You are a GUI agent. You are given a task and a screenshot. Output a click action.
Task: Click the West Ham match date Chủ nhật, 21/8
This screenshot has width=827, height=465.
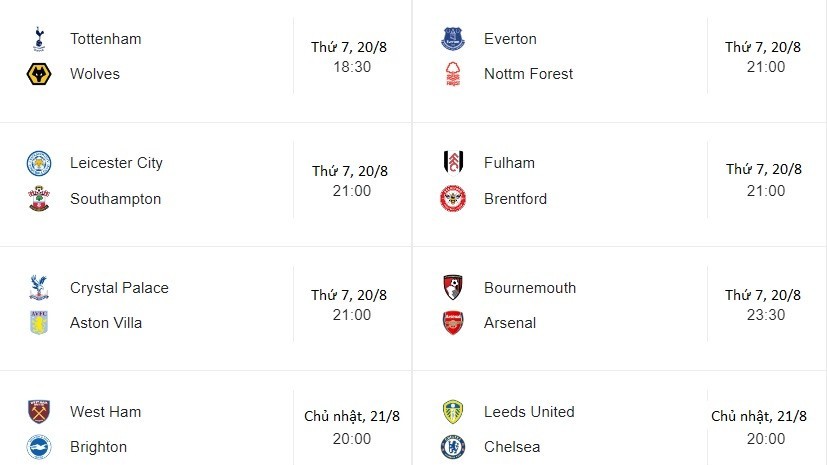[352, 416]
